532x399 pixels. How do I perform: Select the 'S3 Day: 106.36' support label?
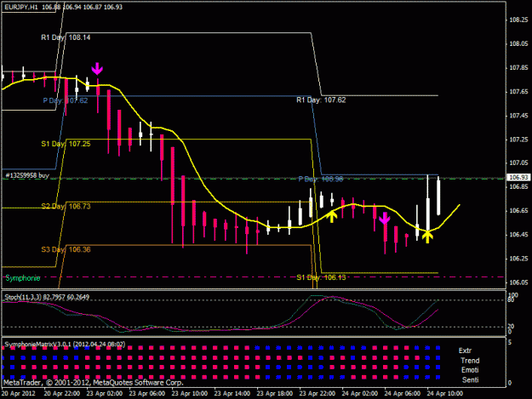66,249
